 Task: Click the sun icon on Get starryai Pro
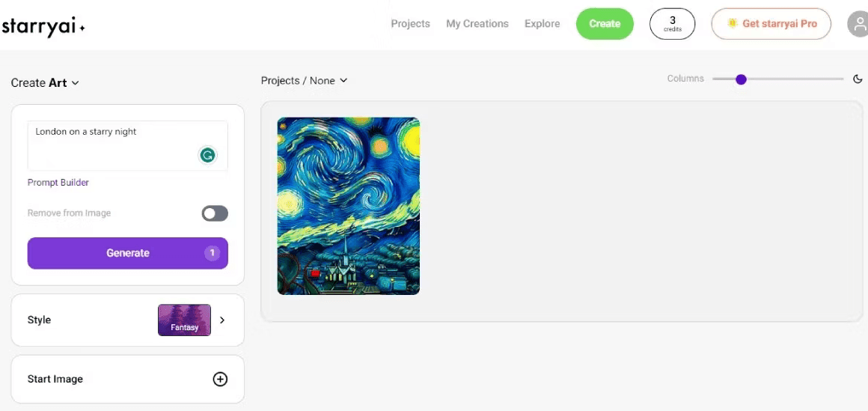click(x=733, y=23)
